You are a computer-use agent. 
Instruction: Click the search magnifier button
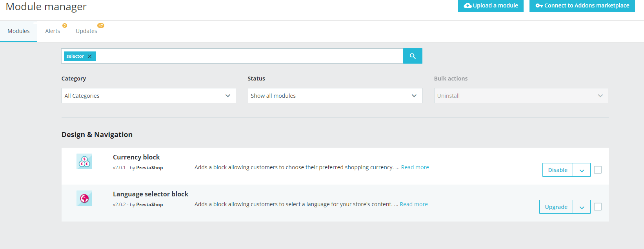tap(413, 56)
